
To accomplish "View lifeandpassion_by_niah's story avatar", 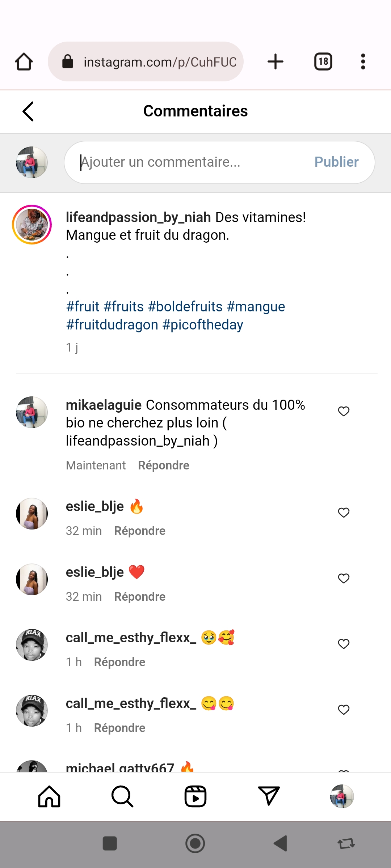I will pyautogui.click(x=32, y=225).
